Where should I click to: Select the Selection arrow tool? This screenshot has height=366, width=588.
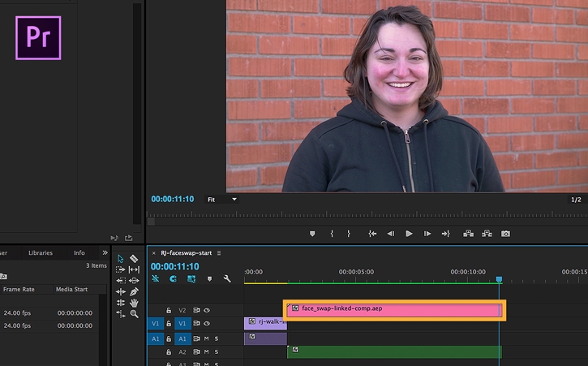(x=120, y=259)
